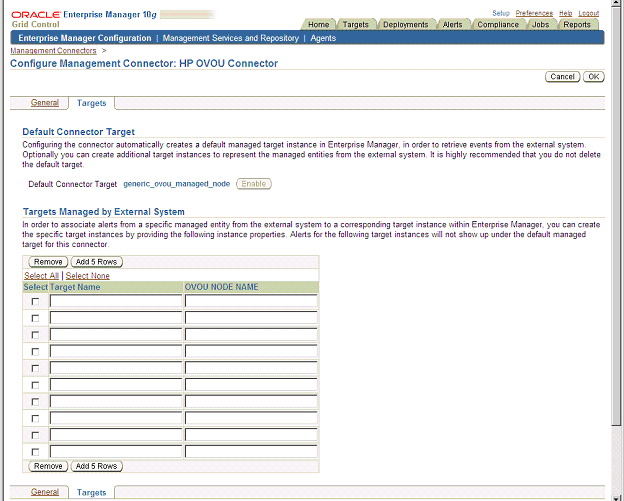This screenshot has height=501, width=624.
Task: Focus the tenth row OVOU NODE NAME field
Action: 251,452
